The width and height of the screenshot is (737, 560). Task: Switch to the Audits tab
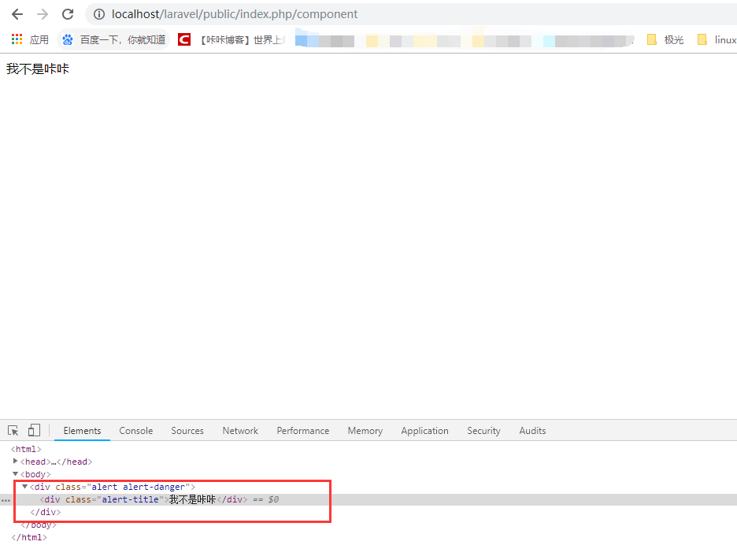[532, 431]
